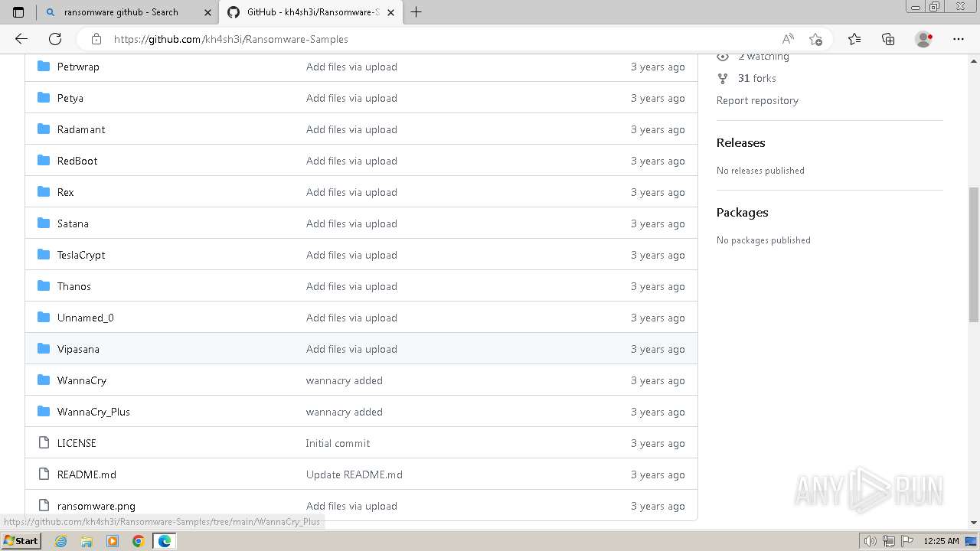Open the LICENSE file link
The image size is (980, 551).
(77, 443)
